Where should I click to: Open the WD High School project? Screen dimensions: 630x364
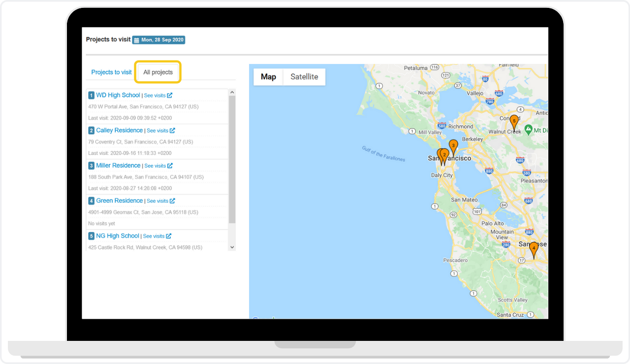point(118,95)
